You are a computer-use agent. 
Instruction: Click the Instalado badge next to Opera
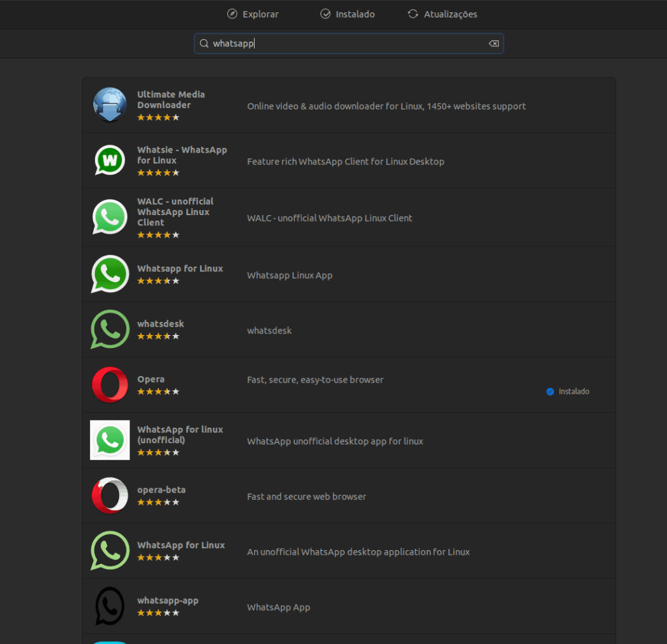(567, 391)
